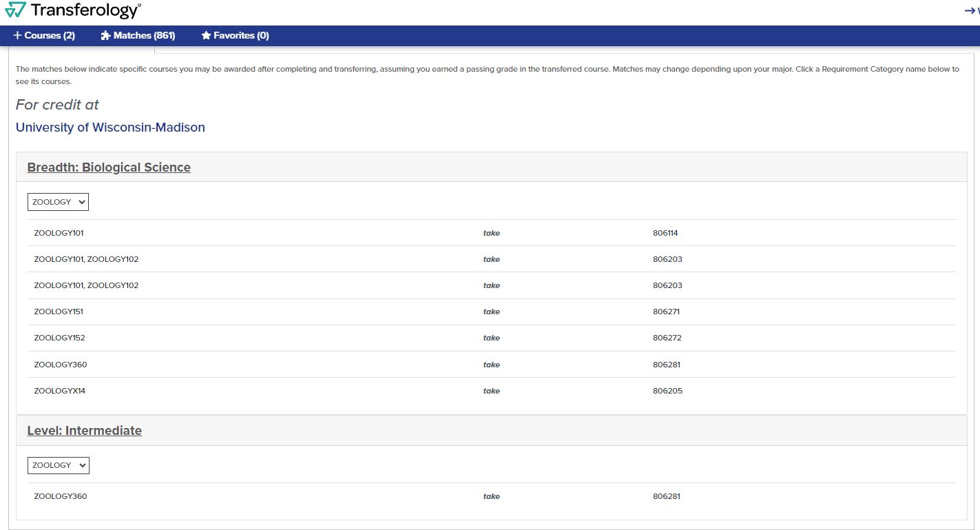Click the ZOOLOGY152 course cell
The image size is (980, 530).
pos(59,338)
